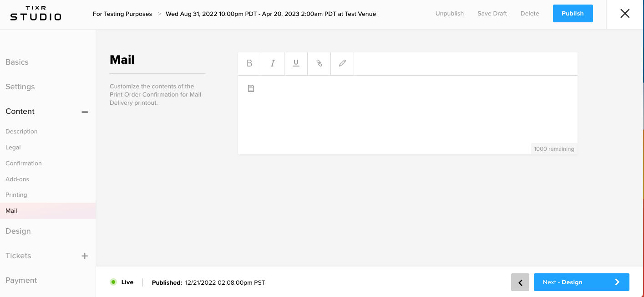Select Legal under Content
Image resolution: width=644 pixels, height=297 pixels.
coord(13,147)
